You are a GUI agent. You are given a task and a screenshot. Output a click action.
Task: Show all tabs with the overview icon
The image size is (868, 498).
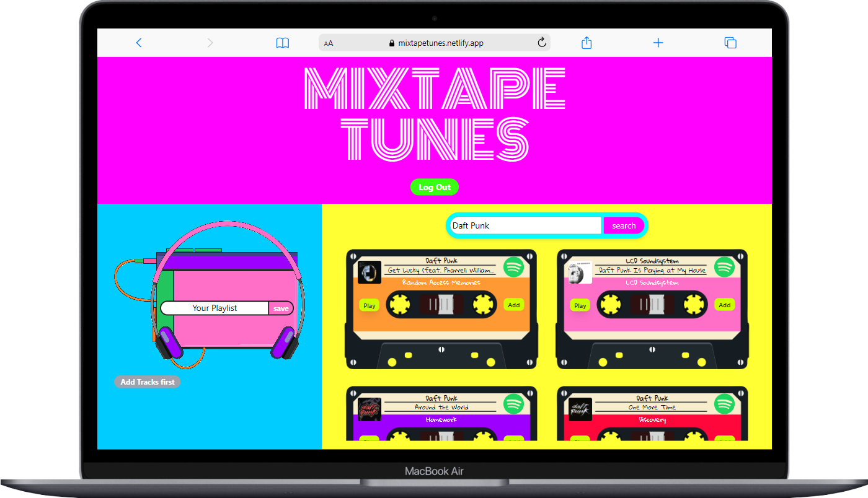pyautogui.click(x=730, y=43)
